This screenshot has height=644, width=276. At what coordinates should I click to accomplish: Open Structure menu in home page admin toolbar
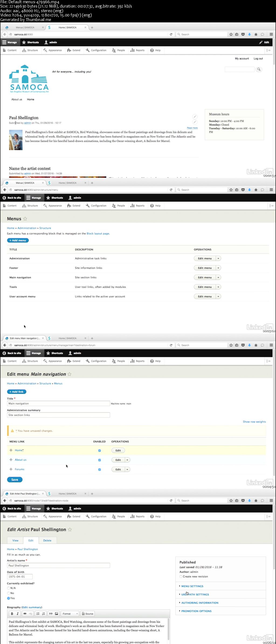click(x=30, y=50)
